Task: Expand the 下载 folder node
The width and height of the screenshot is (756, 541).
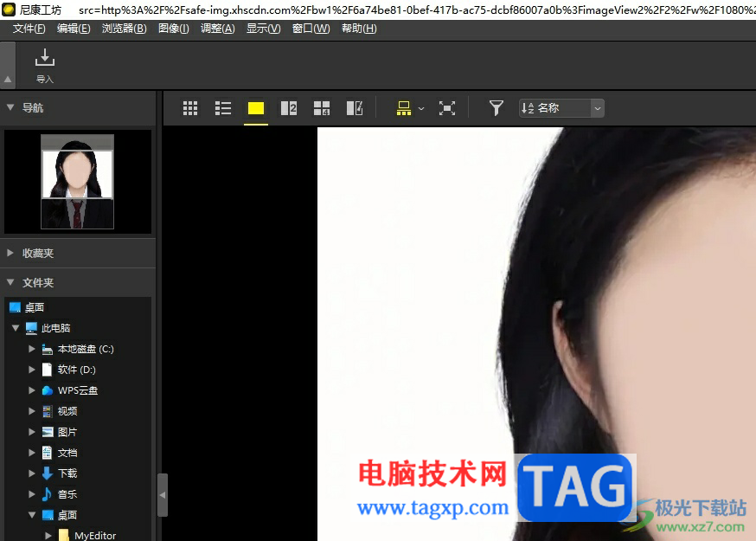Action: (32, 473)
